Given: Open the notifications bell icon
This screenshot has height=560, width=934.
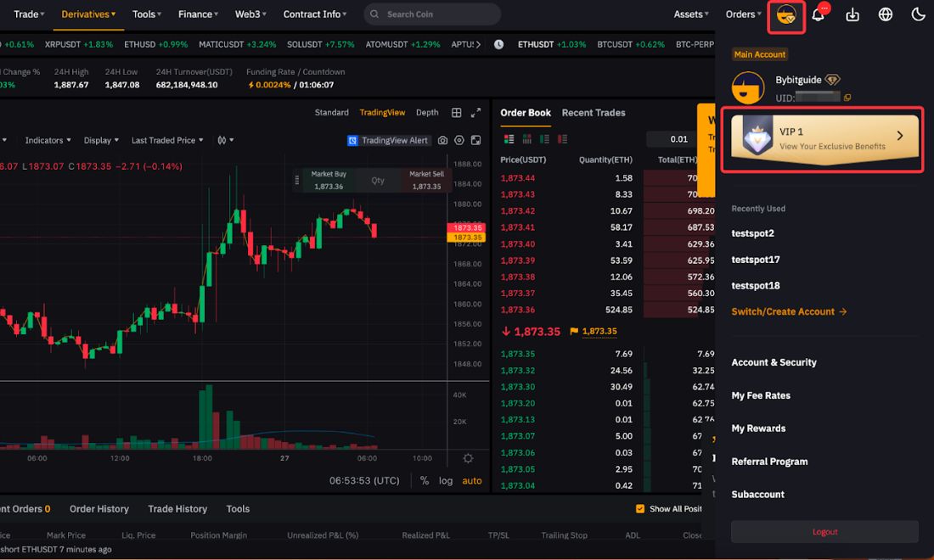Looking at the screenshot, I should [819, 14].
